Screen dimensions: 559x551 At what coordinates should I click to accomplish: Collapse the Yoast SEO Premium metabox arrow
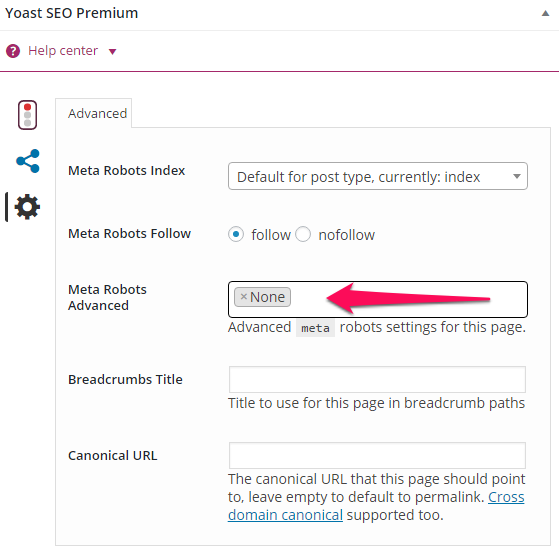(x=545, y=14)
